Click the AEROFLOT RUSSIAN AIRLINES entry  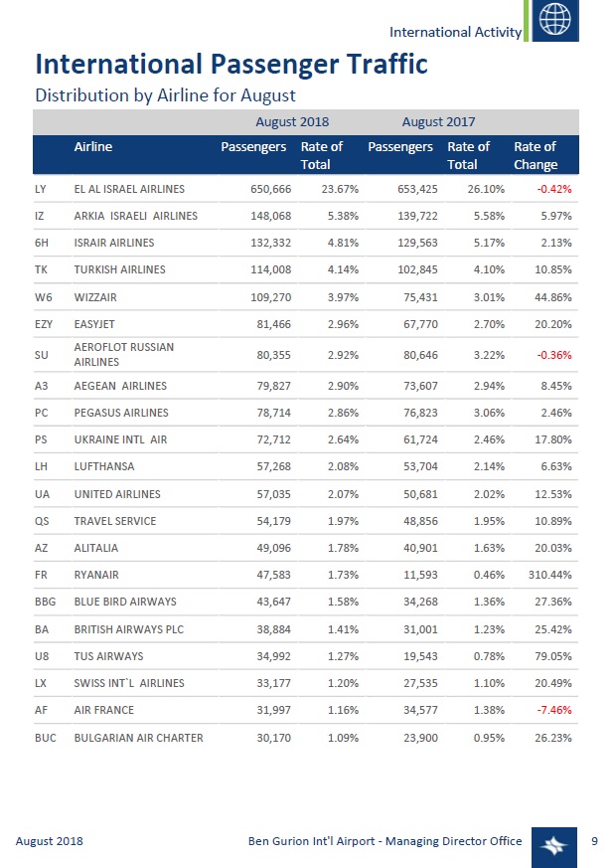pyautogui.click(x=123, y=354)
